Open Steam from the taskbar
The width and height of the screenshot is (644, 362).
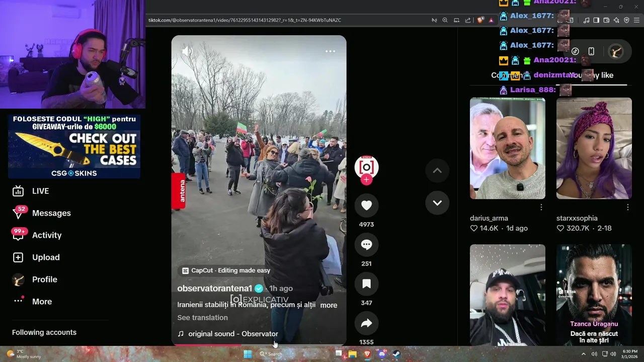[396, 354]
